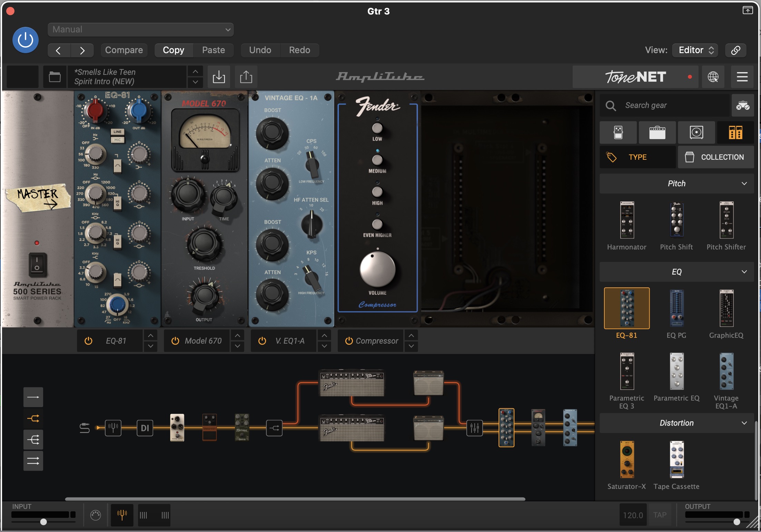The width and height of the screenshot is (761, 532).
Task: Select the Harmonator module
Action: [x=627, y=225]
